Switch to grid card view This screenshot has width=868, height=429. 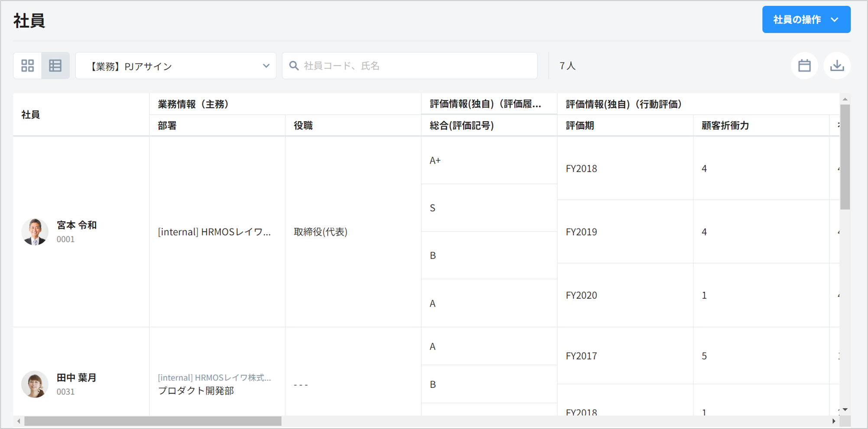[x=28, y=66]
